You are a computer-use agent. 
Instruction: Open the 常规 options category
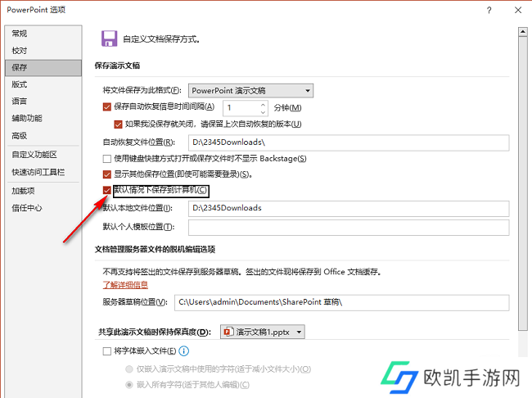[x=43, y=34]
